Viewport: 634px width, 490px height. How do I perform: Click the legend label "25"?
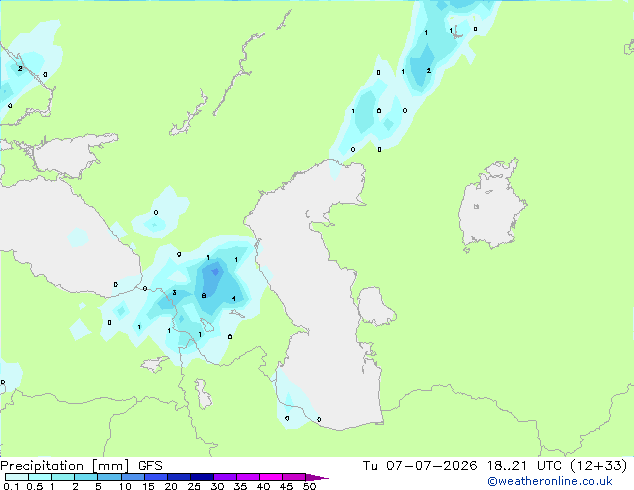[194, 486]
